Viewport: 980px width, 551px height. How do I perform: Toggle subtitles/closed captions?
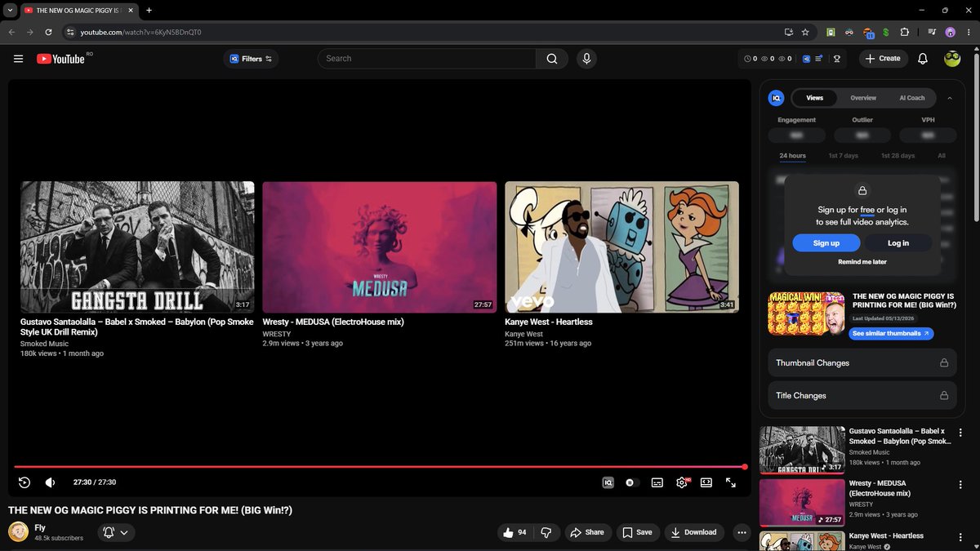657,482
